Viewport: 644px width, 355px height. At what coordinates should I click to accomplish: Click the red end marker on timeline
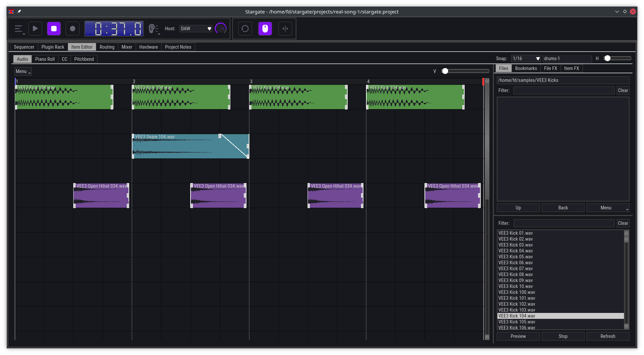coord(483,82)
